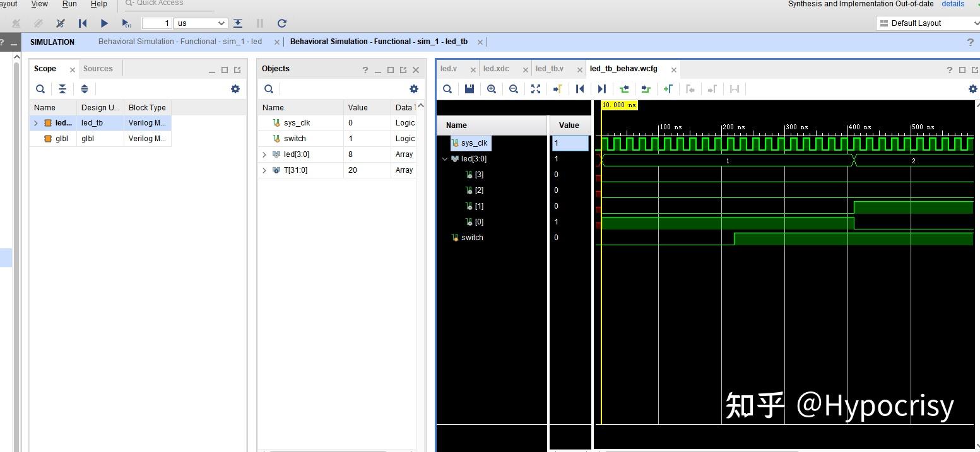Jump the cursor to waveform end

(x=601, y=89)
